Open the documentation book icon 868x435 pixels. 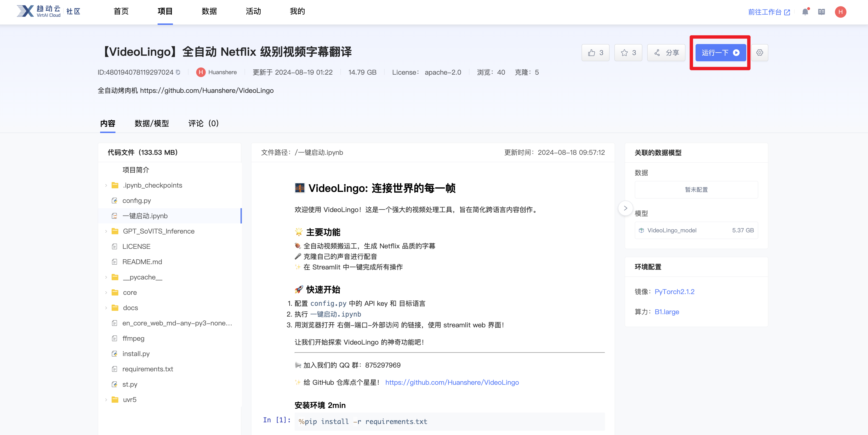pos(822,12)
